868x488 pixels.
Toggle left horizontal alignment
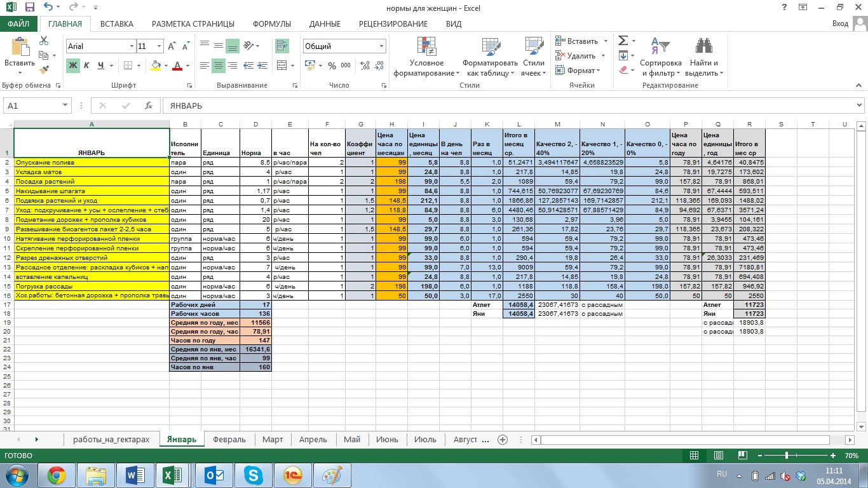205,65
